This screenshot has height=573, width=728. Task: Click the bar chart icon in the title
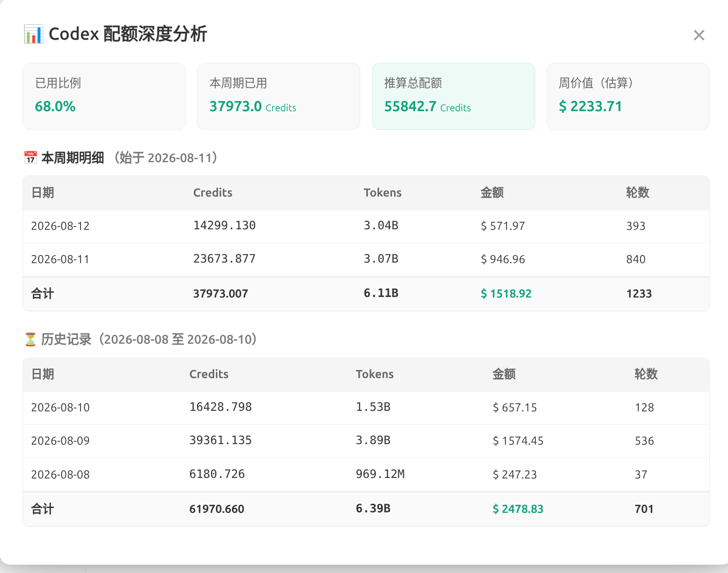[x=33, y=34]
